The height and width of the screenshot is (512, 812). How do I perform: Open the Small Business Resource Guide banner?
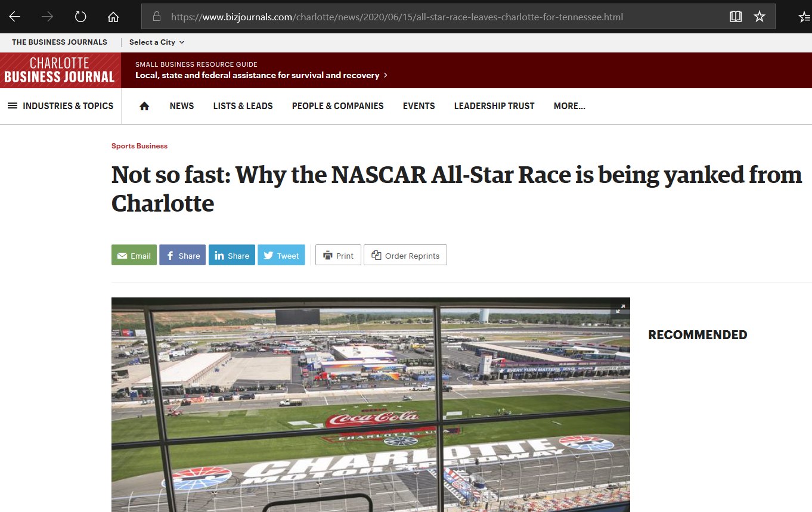point(261,70)
